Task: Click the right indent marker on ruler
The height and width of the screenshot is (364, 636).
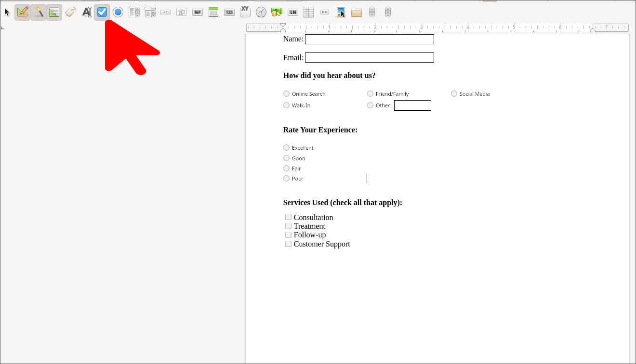Action: (593, 30)
